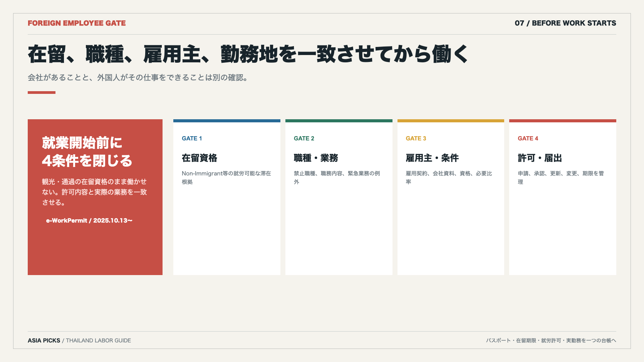Open the GATE 2 職種・業務 card

(339, 197)
